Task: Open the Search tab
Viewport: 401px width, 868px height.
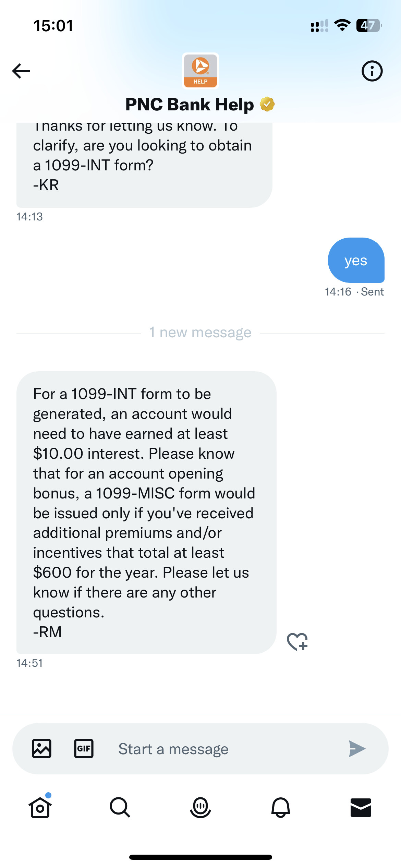Action: click(120, 807)
